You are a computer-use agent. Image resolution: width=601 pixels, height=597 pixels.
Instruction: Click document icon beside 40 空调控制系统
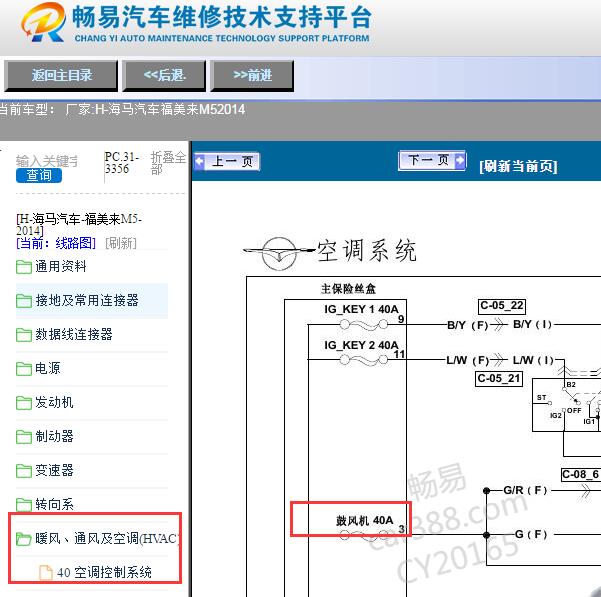(46, 573)
